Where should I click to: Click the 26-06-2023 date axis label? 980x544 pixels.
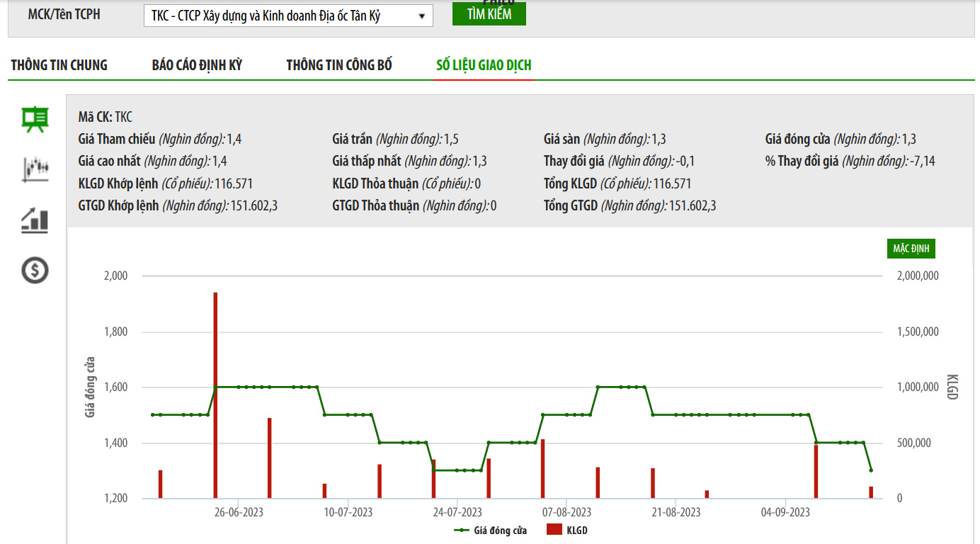coord(238,512)
